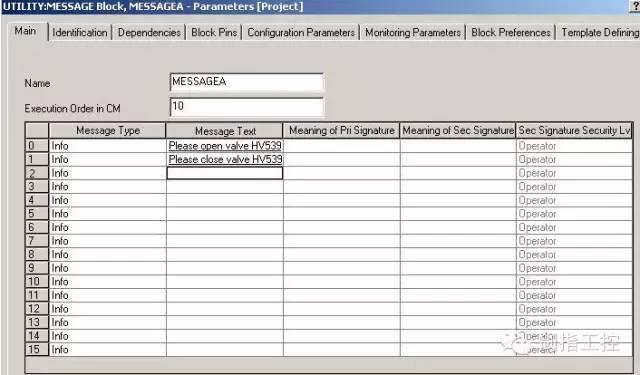
Task: Open Message Type Info cell in row 9
Action: 108,268
